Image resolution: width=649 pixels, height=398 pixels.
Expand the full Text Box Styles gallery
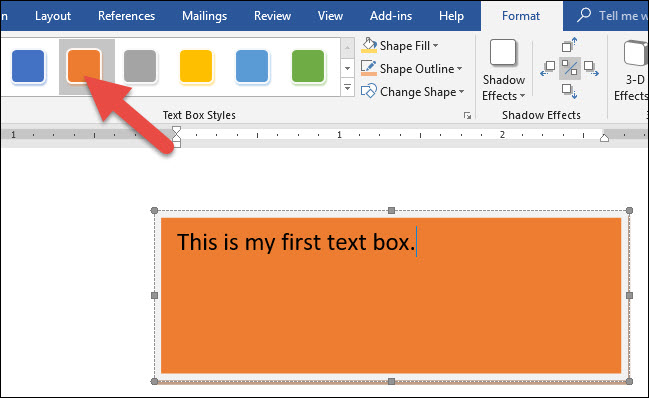point(347,87)
